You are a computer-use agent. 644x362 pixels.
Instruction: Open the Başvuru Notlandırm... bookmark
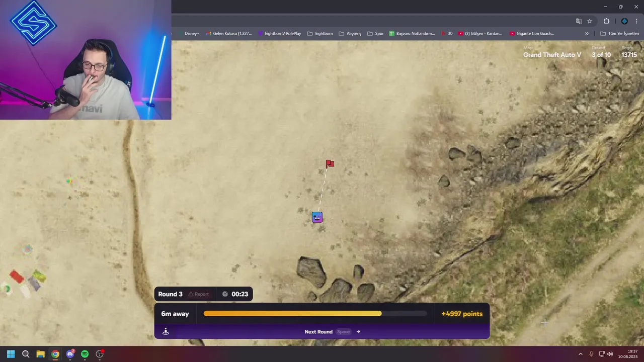pyautogui.click(x=412, y=34)
